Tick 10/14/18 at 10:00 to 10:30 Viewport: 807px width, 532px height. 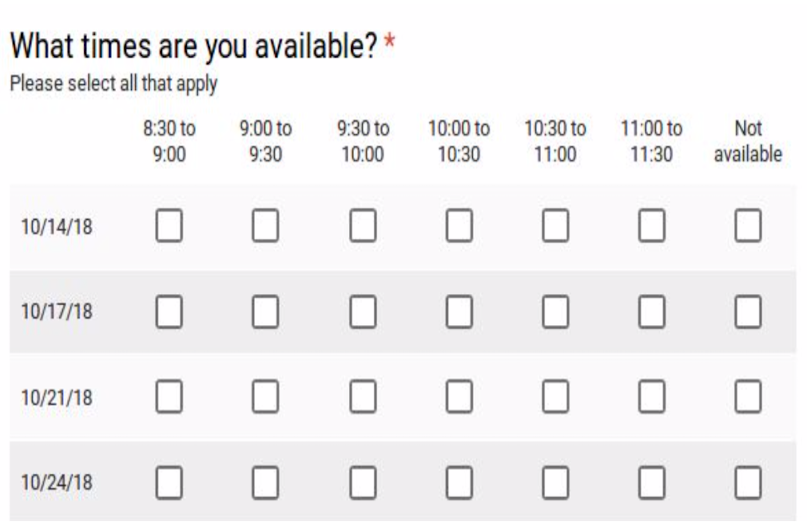tap(459, 226)
